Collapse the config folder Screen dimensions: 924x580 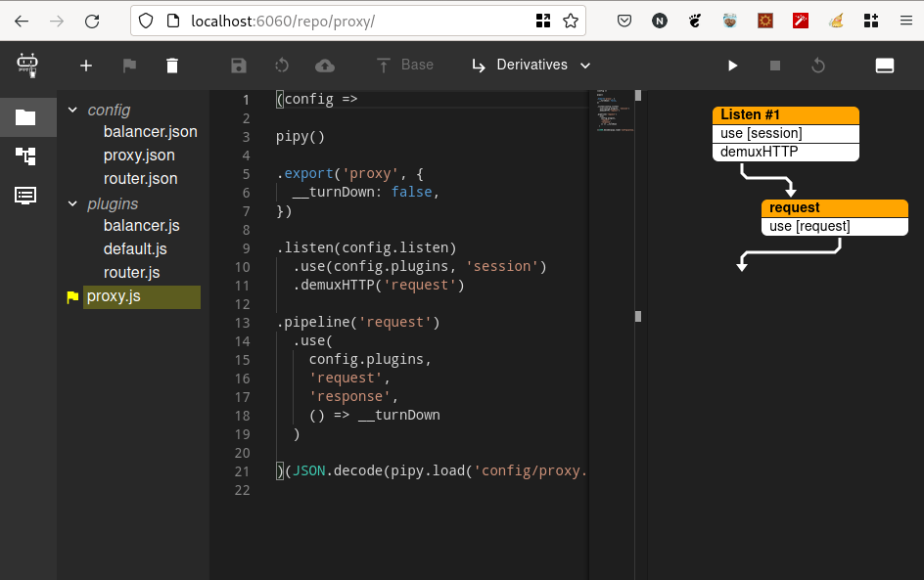pos(72,111)
